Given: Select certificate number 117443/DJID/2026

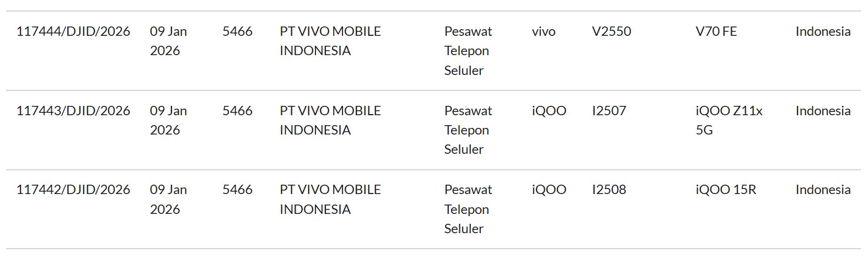Looking at the screenshot, I should (x=73, y=111).
